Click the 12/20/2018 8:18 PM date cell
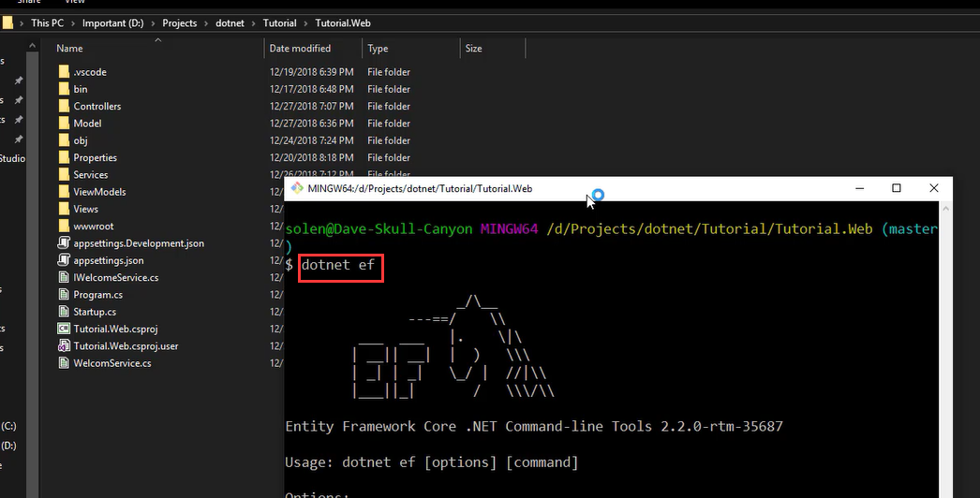 [311, 157]
